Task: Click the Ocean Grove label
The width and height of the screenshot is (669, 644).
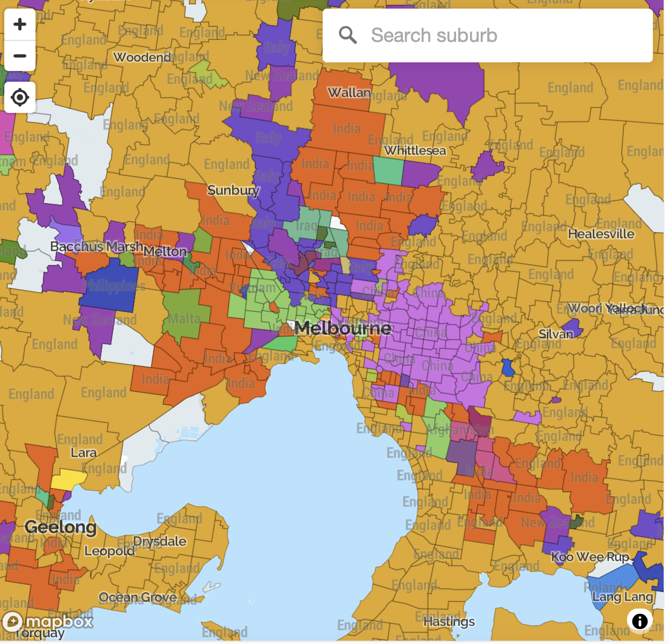Action: (x=138, y=597)
